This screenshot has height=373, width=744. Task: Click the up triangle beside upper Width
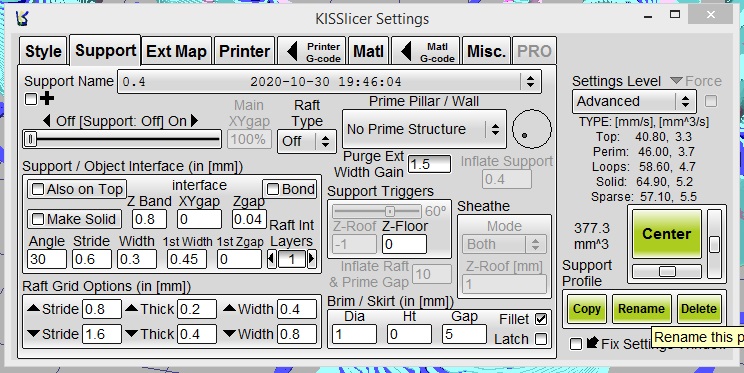tap(230, 308)
